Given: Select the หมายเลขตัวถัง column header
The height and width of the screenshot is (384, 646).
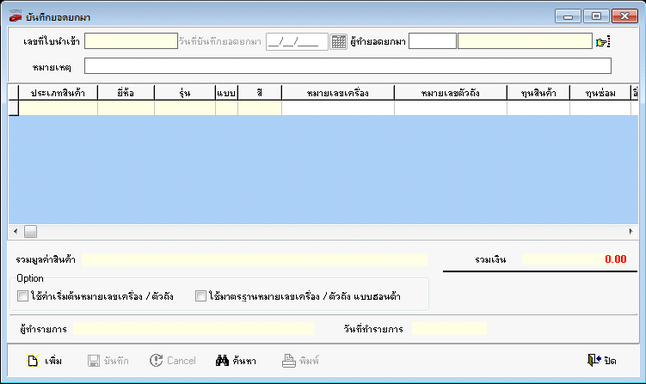Looking at the screenshot, I should pos(450,93).
